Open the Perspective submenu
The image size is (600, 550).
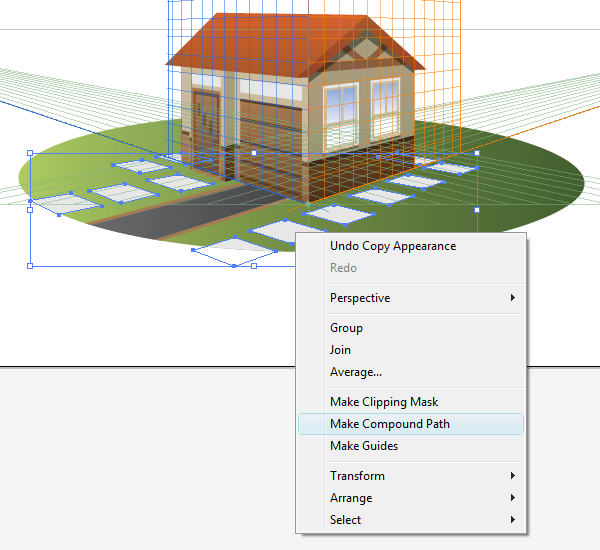pos(411,298)
